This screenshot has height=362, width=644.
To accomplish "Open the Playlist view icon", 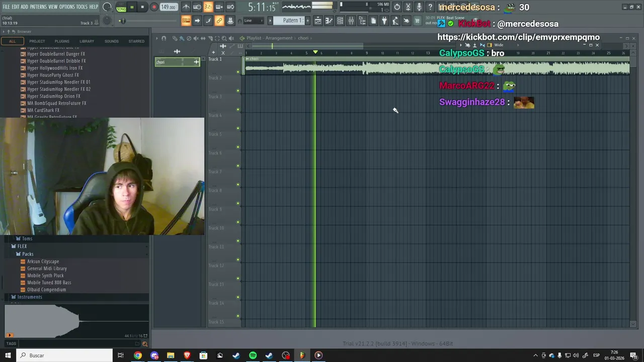I will point(318,21).
